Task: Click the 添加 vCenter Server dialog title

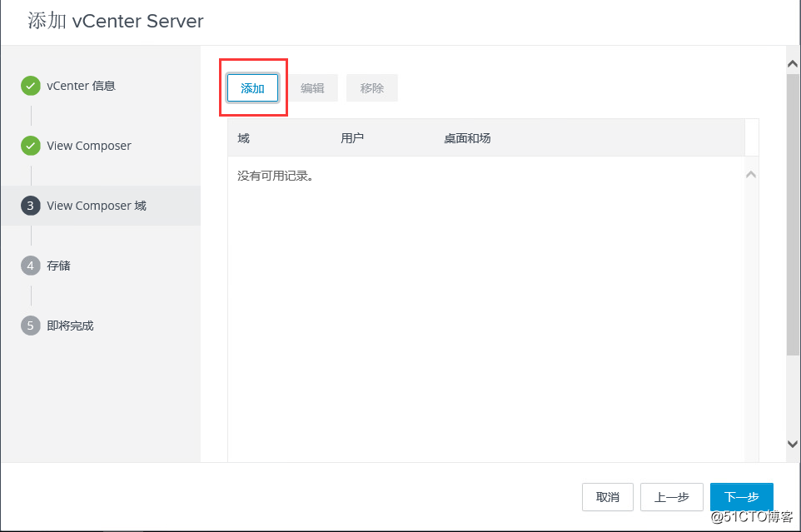Action: coord(116,21)
